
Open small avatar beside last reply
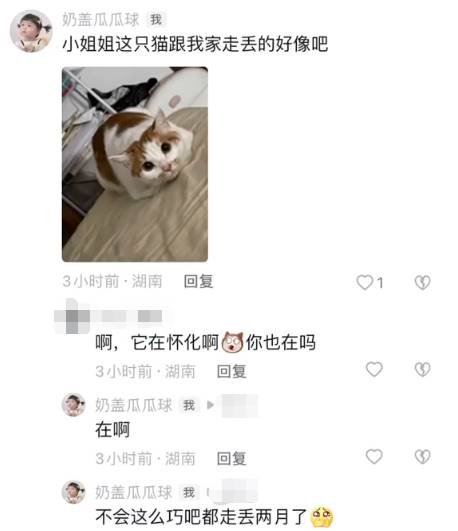click(73, 492)
